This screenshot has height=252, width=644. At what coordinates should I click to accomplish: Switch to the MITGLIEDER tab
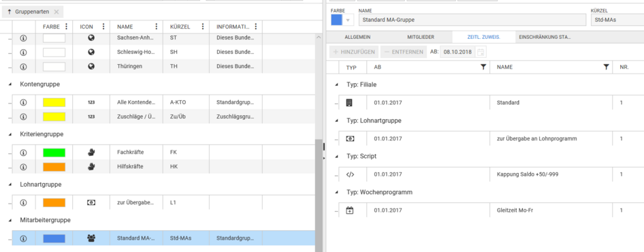[421, 37]
